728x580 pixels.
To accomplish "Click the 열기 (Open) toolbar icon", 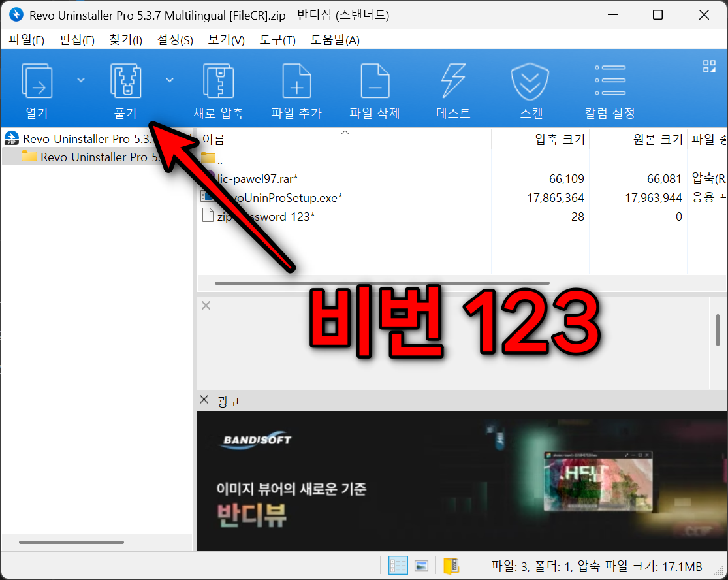I will 37,81.
